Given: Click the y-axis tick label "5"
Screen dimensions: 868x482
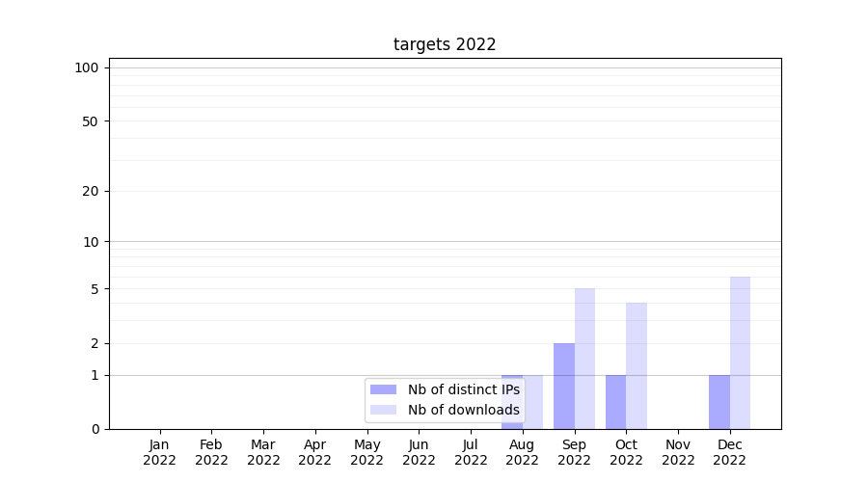Looking at the screenshot, I should coord(95,289).
